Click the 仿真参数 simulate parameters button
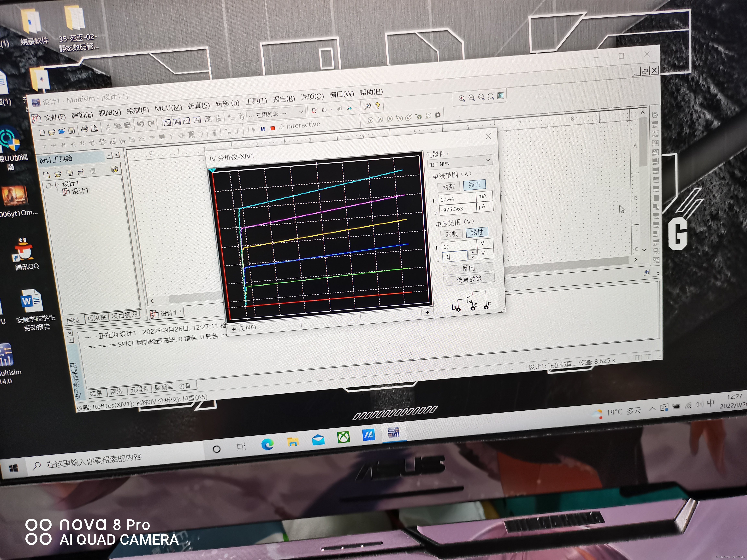 [469, 279]
